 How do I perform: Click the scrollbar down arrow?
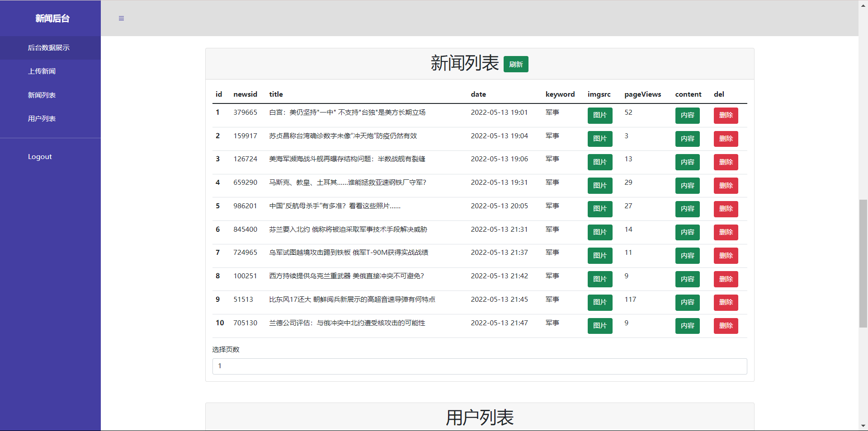click(x=863, y=426)
